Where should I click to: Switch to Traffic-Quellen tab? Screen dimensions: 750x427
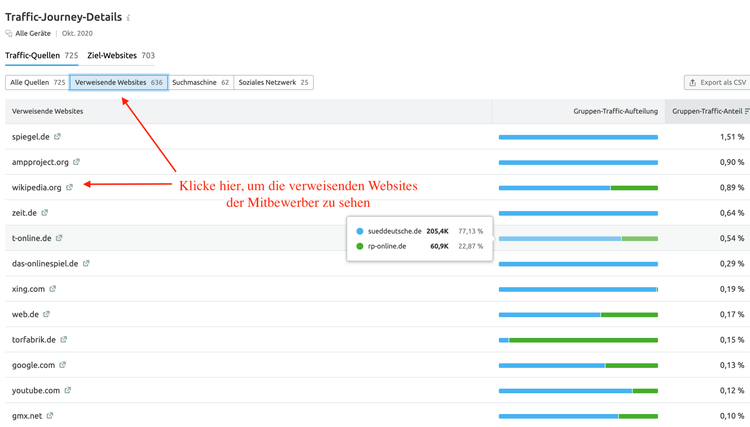42,55
